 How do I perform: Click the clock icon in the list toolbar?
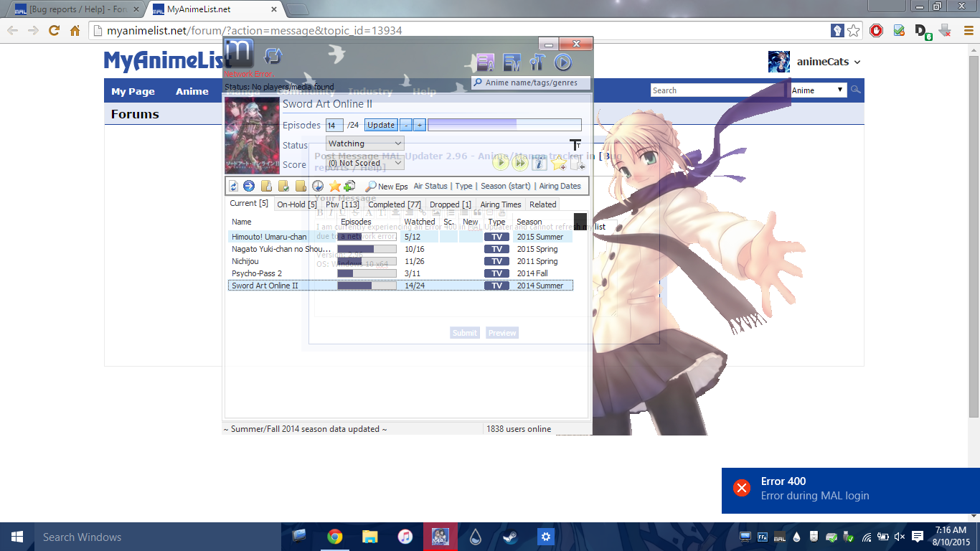coord(318,186)
